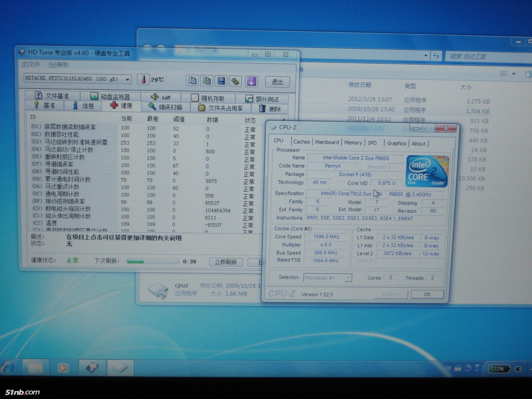Switch to HD Tune taskbar button
The width and height of the screenshot is (532, 399).
click(92, 367)
